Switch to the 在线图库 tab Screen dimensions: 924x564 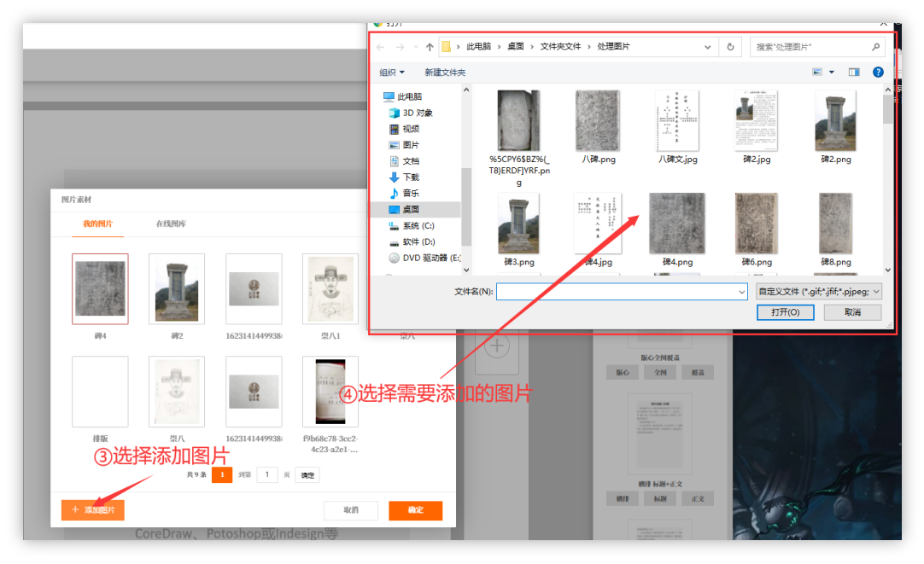[171, 224]
